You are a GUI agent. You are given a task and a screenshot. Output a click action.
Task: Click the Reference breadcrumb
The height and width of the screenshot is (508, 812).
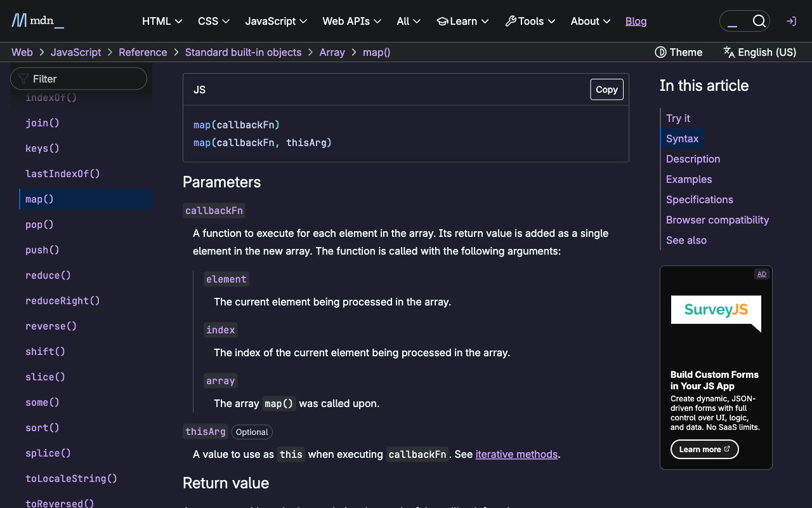click(143, 52)
